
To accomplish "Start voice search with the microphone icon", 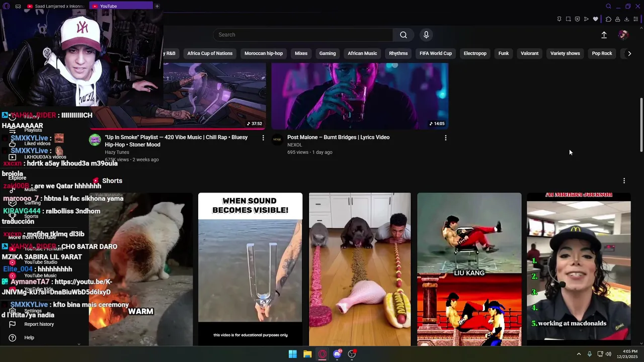I will [426, 35].
